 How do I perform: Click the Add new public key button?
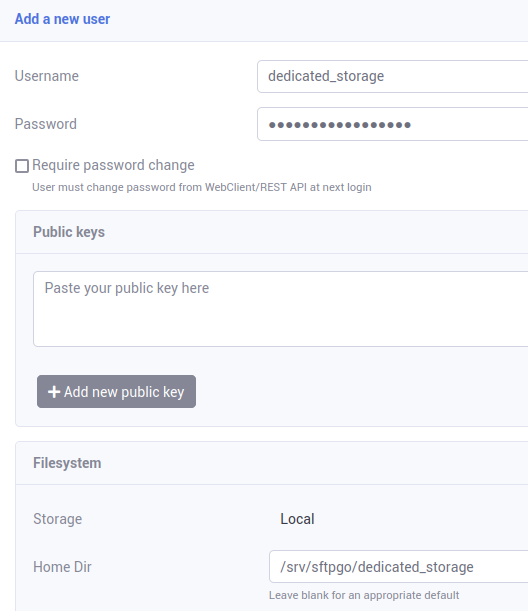pyautogui.click(x=117, y=392)
